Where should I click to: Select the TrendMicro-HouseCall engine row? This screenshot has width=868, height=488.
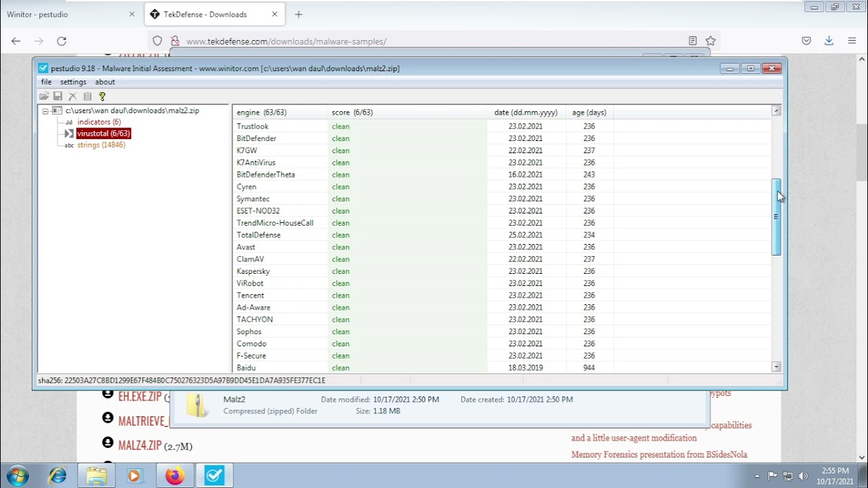502,223
